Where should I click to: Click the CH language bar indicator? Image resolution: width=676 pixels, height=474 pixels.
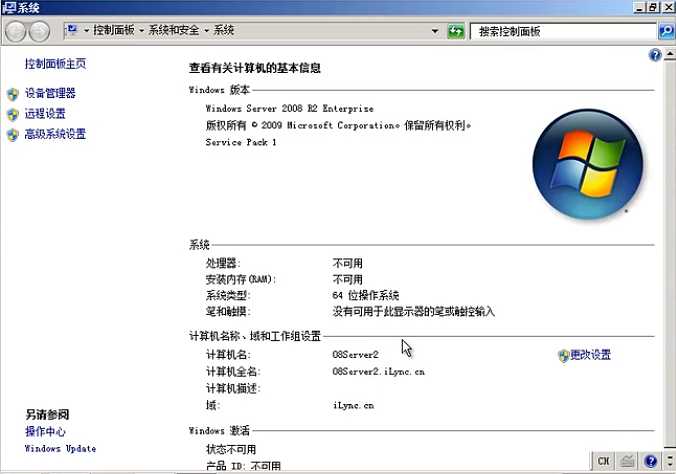pos(604,461)
